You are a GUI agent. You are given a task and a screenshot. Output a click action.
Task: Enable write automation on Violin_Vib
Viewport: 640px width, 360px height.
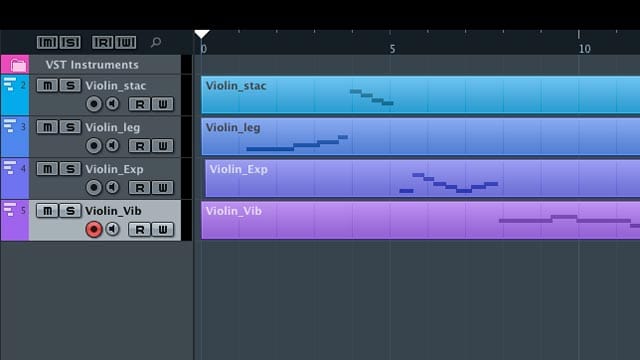coord(162,230)
